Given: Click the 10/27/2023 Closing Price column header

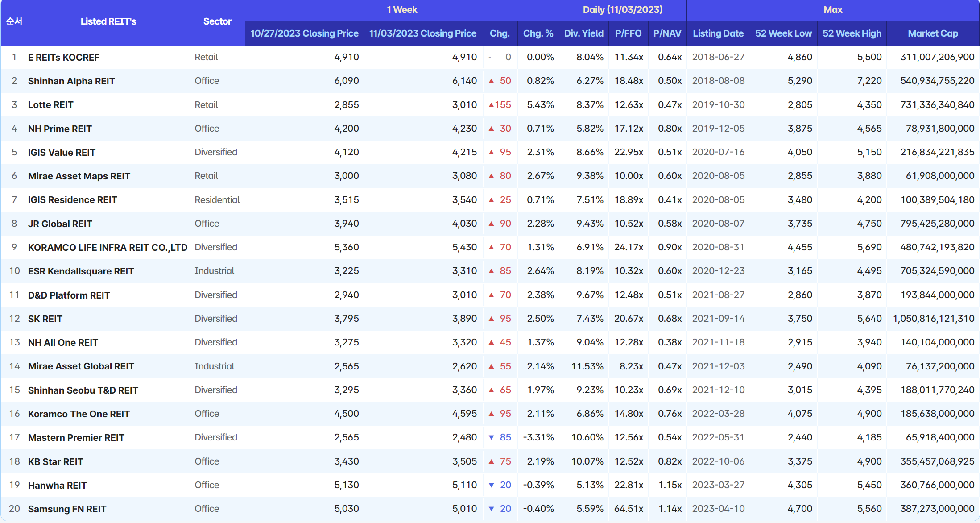Looking at the screenshot, I should point(304,33).
